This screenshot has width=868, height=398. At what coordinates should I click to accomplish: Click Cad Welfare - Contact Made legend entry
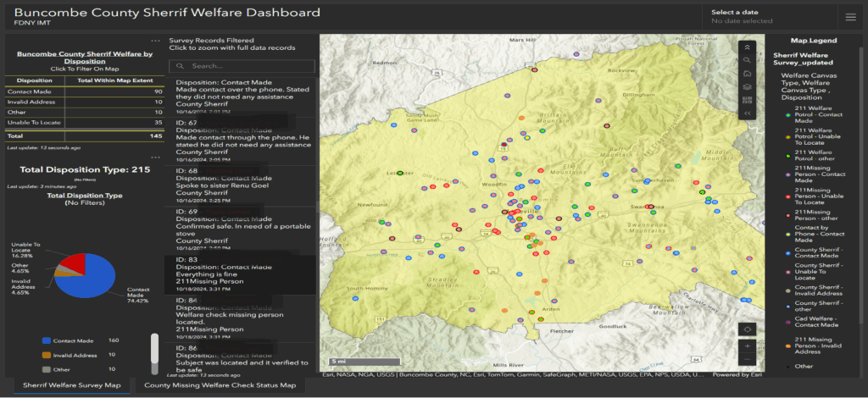pyautogui.click(x=813, y=322)
